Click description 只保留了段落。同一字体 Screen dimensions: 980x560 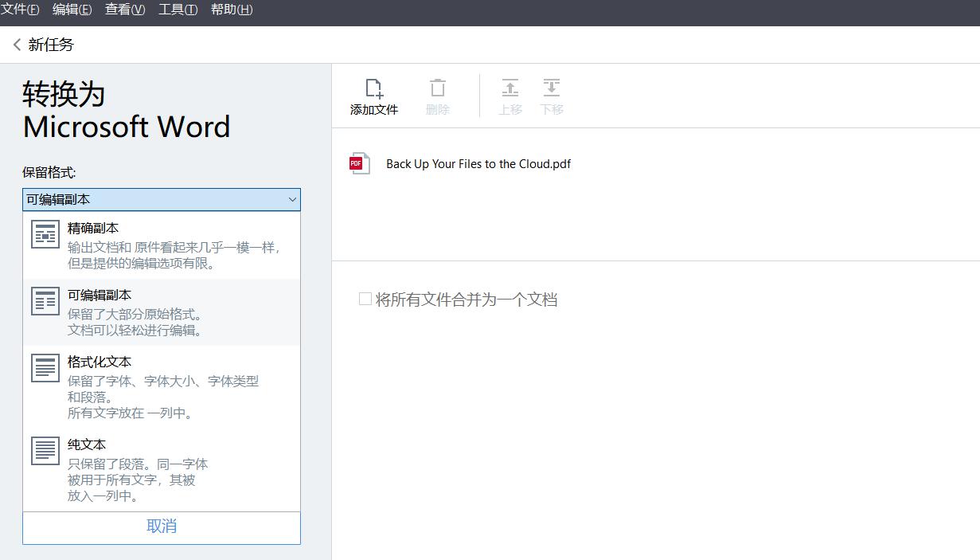[138, 464]
